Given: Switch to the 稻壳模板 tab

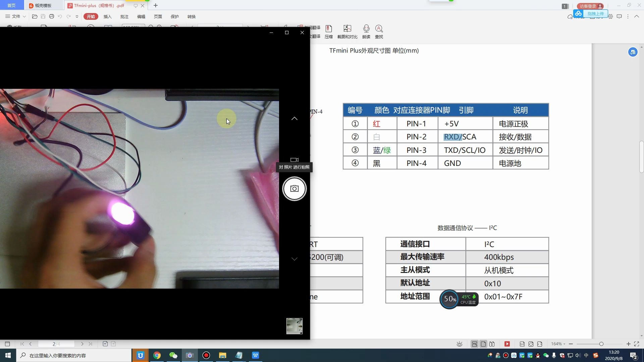Looking at the screenshot, I should [x=43, y=5].
